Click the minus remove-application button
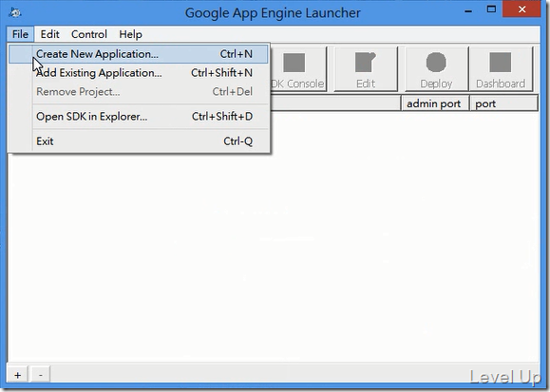 coord(41,375)
